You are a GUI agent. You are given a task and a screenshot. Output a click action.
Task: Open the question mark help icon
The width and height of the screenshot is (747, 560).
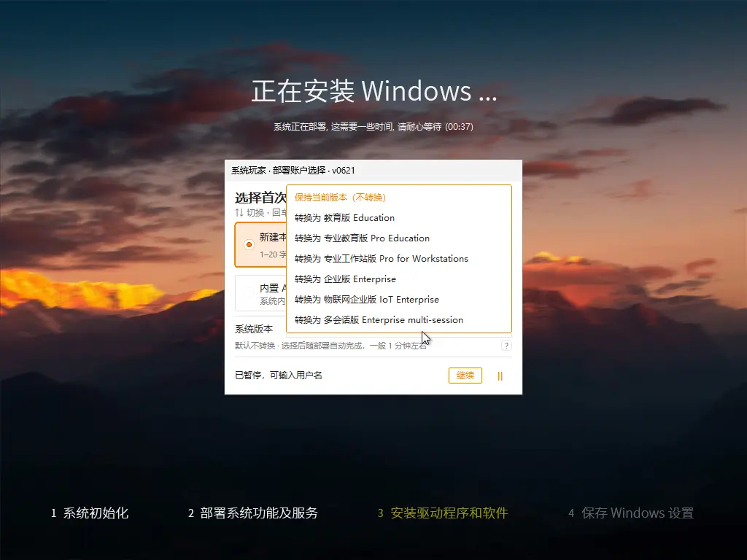[x=506, y=346]
